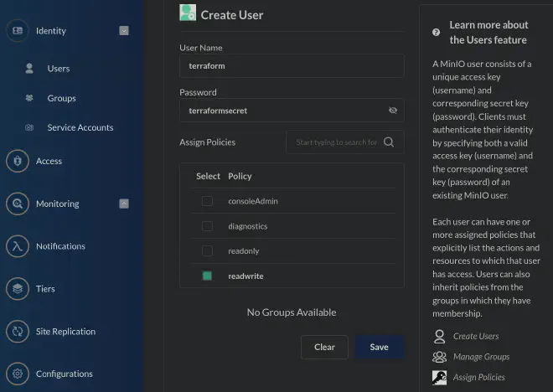The width and height of the screenshot is (553, 392).
Task: Click the policy search input field
Action: [345, 142]
